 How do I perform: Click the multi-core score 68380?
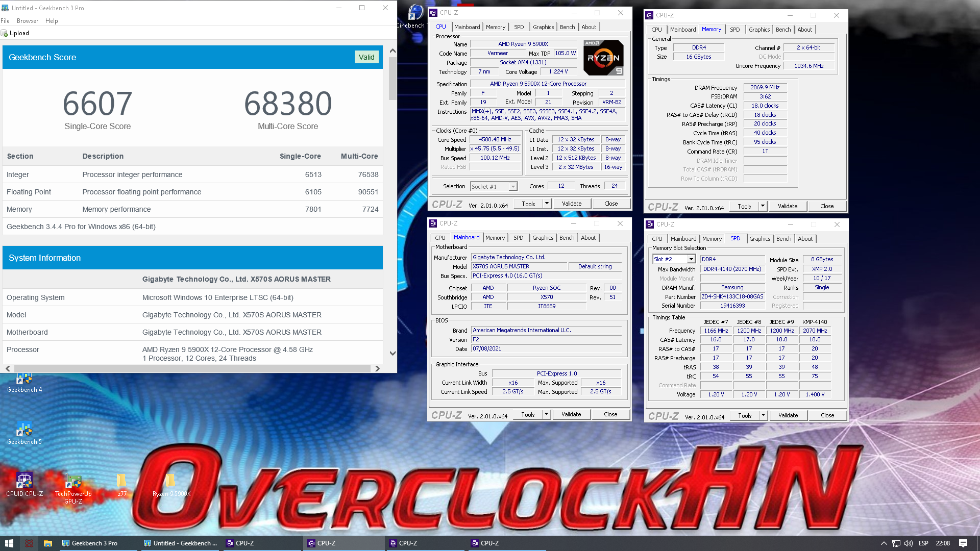pyautogui.click(x=288, y=104)
